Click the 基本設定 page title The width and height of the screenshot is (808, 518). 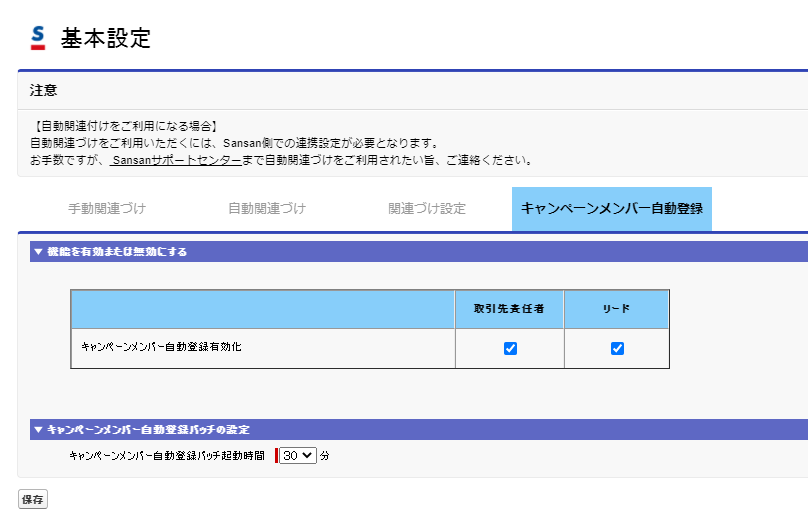coord(106,39)
